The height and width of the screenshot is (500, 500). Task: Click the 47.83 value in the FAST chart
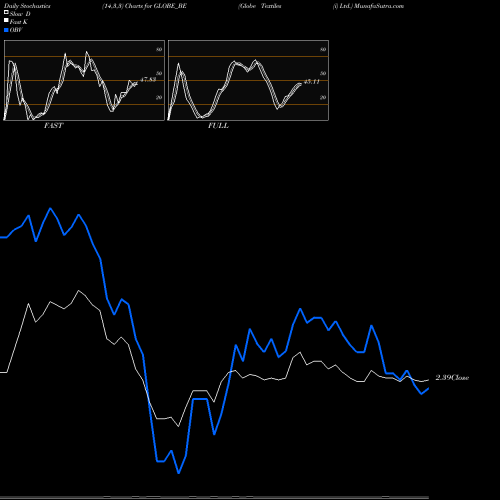click(148, 80)
